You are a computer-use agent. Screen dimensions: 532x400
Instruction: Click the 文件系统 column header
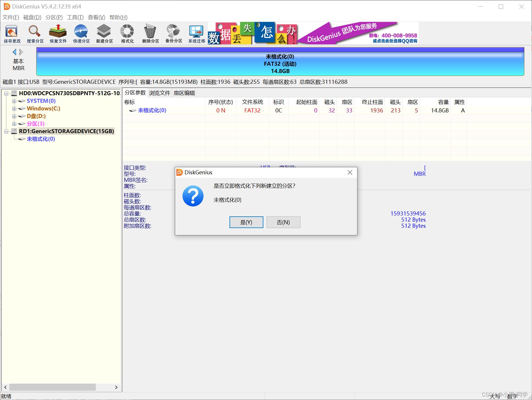tap(253, 102)
